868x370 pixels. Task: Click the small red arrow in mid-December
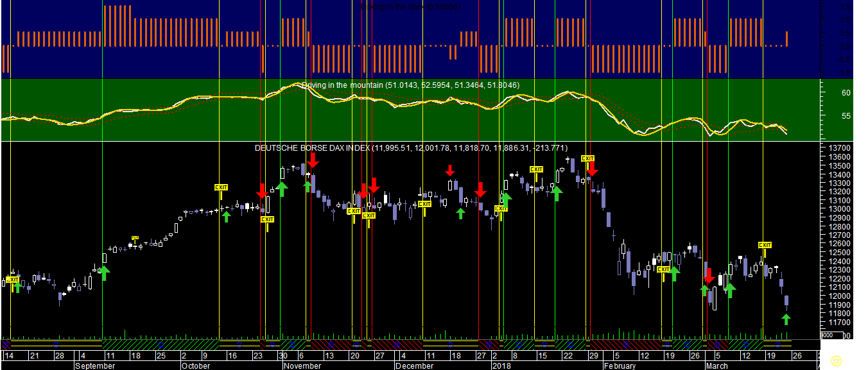450,171
